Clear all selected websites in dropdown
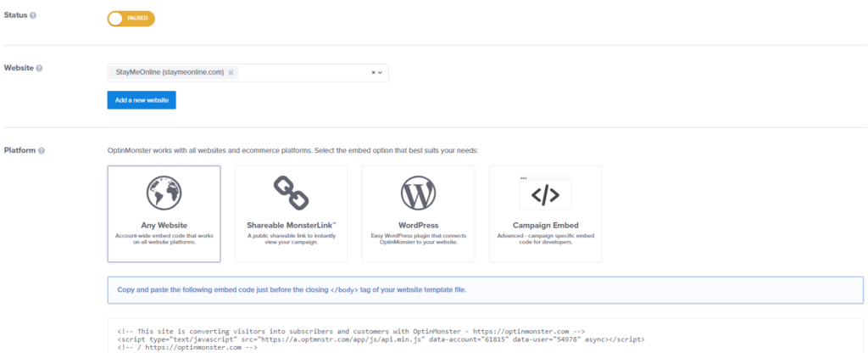This screenshot has width=868, height=353. pyautogui.click(x=373, y=73)
